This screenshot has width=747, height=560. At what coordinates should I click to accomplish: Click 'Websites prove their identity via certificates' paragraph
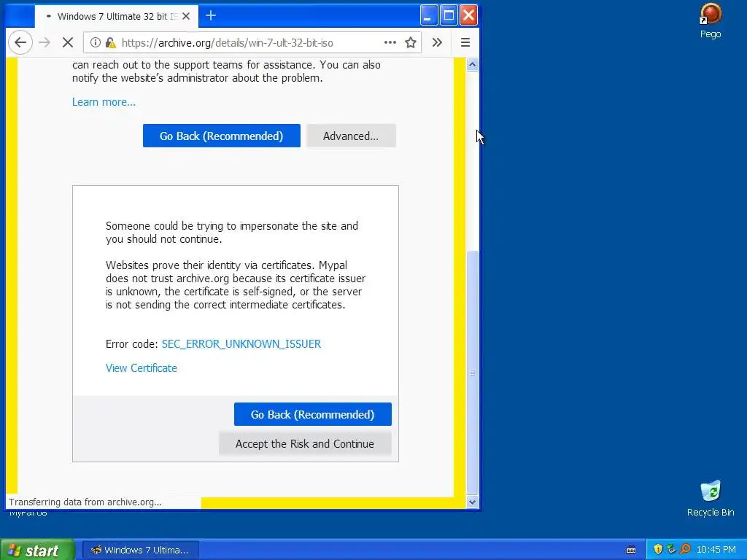pyautogui.click(x=236, y=285)
